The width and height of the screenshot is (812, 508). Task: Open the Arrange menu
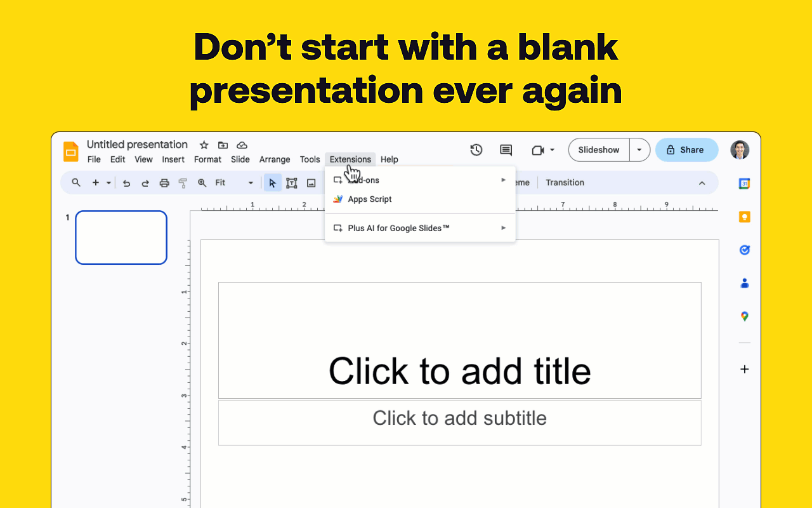(275, 159)
